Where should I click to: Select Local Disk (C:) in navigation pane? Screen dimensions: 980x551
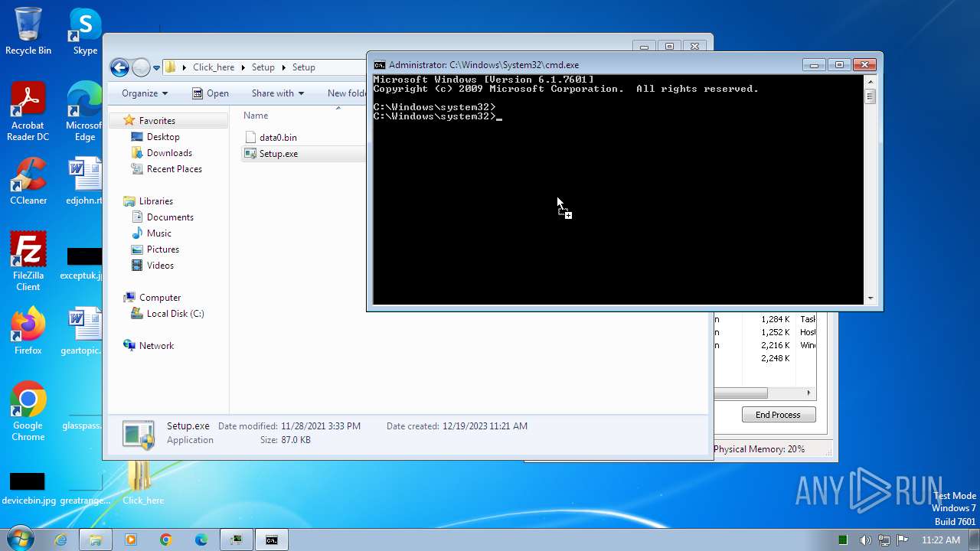click(x=175, y=314)
